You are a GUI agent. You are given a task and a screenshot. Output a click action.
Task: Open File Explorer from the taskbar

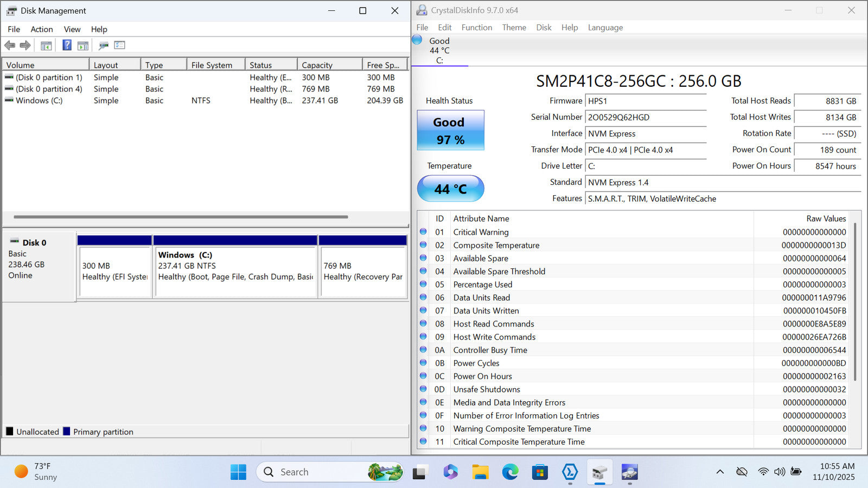[480, 472]
